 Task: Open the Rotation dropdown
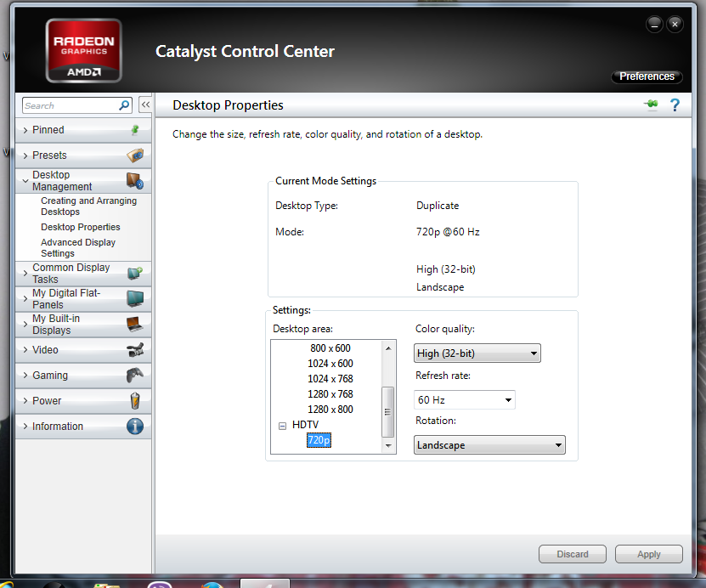click(x=489, y=445)
